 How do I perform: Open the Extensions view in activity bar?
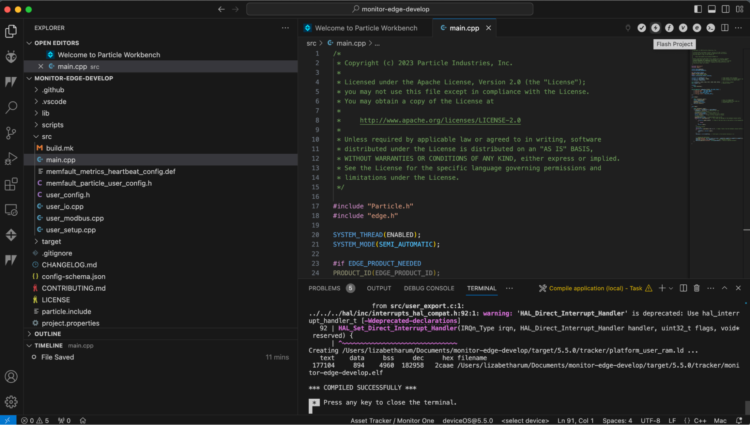pos(12,184)
